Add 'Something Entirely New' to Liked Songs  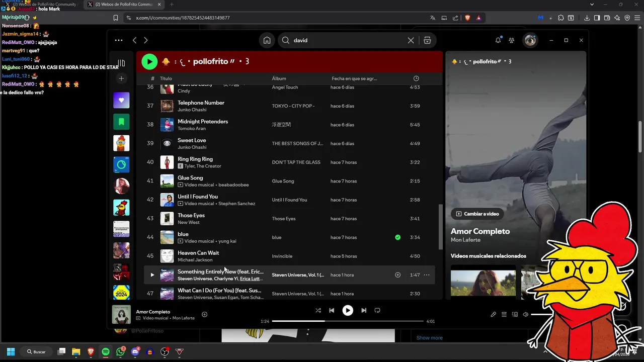397,275
